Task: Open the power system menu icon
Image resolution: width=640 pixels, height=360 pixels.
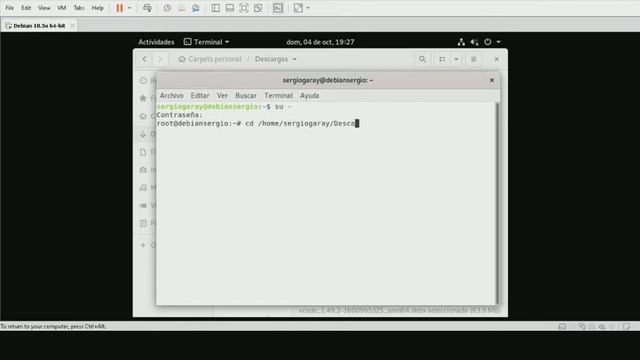Action: coord(488,42)
